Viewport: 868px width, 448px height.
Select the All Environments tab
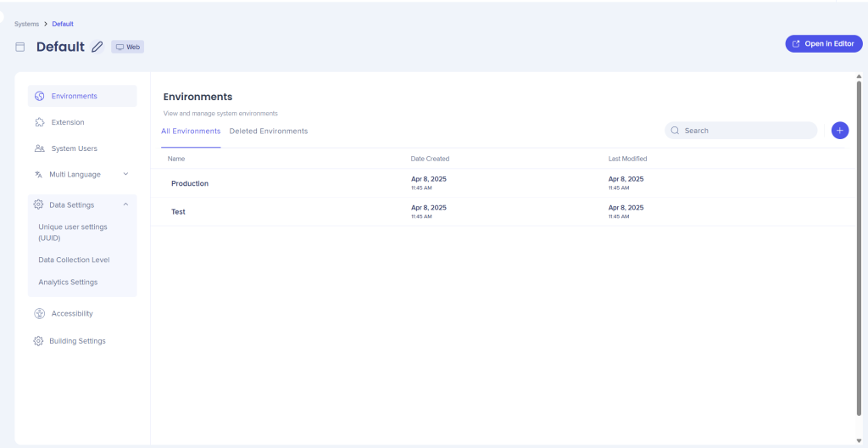point(191,132)
